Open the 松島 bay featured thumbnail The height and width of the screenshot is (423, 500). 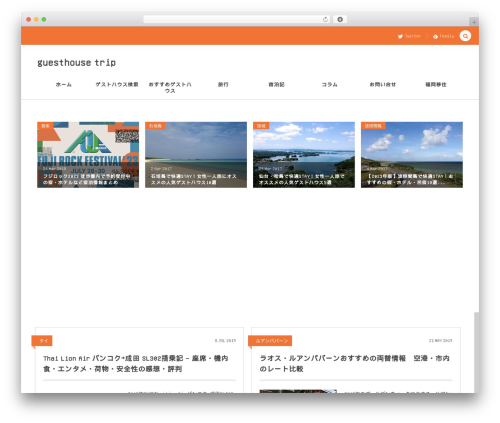(x=304, y=155)
